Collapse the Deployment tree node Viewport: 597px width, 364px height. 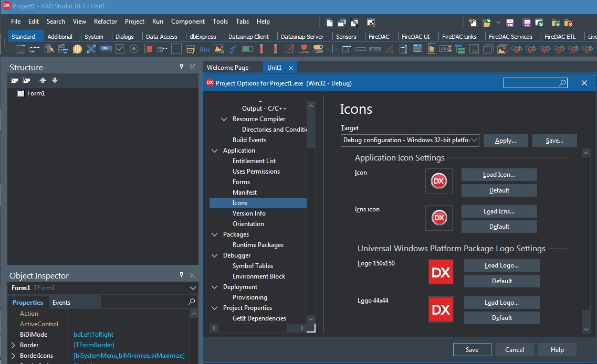(x=214, y=287)
